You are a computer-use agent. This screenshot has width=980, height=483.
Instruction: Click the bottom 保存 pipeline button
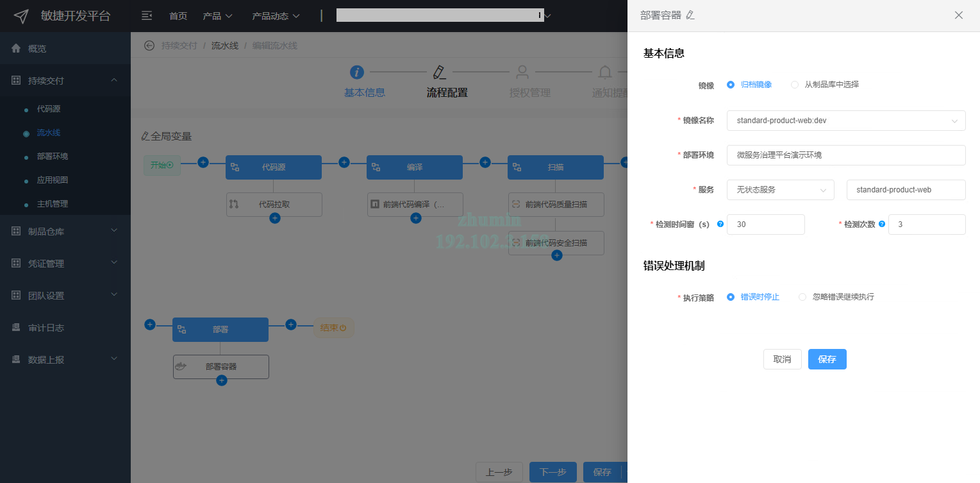click(x=602, y=472)
